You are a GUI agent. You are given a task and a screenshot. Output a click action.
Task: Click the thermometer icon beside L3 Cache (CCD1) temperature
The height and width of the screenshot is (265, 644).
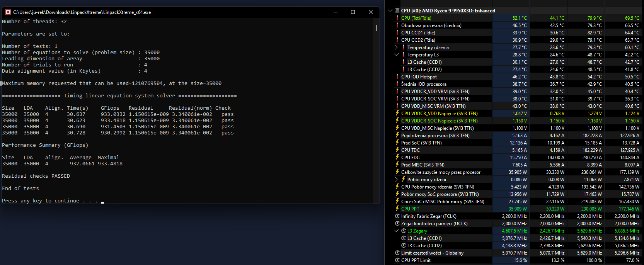click(404, 62)
